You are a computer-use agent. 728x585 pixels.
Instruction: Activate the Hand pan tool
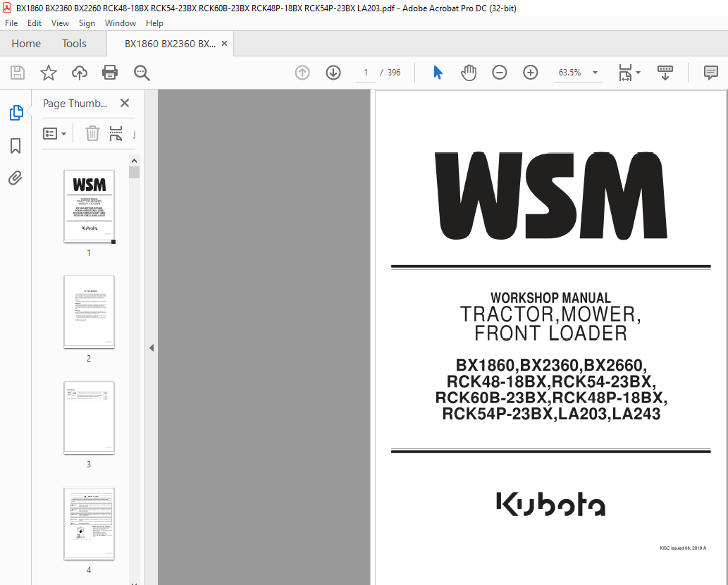(469, 73)
